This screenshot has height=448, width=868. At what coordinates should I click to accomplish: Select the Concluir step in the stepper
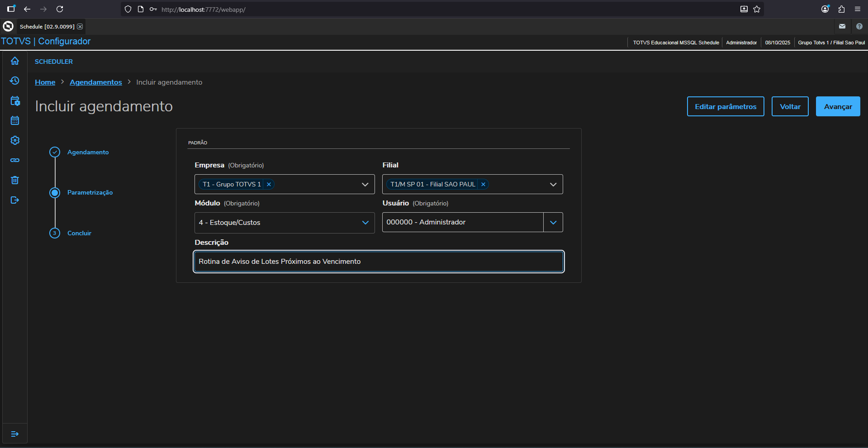pyautogui.click(x=79, y=233)
